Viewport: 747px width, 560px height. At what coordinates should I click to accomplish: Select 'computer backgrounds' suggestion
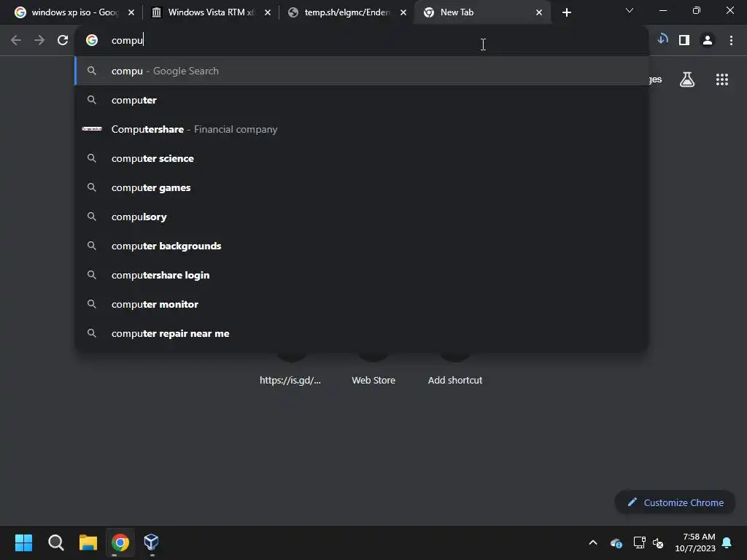362,246
